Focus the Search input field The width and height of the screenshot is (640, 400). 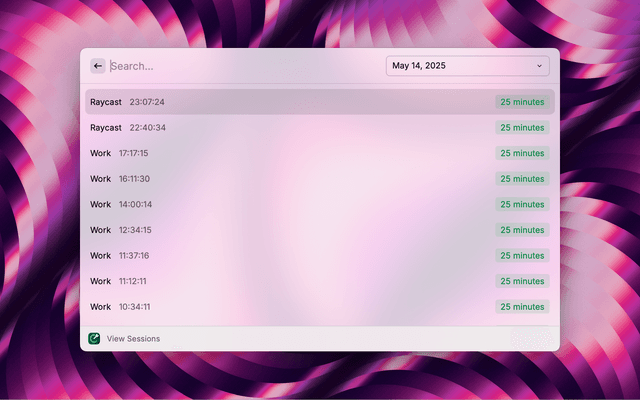tap(240, 66)
